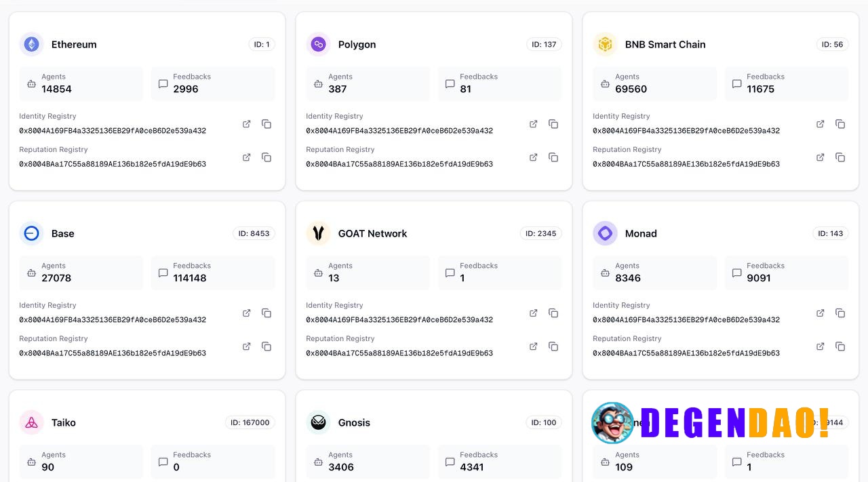Copy Ethereum's Identity Registry address
This screenshot has height=482, width=868.
267,124
